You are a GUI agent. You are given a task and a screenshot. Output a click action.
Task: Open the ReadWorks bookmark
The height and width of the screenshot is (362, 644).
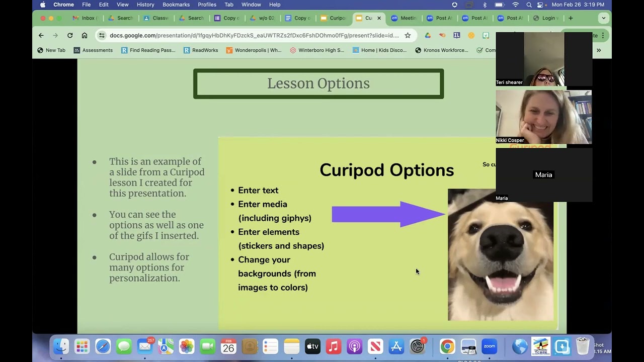click(x=201, y=50)
